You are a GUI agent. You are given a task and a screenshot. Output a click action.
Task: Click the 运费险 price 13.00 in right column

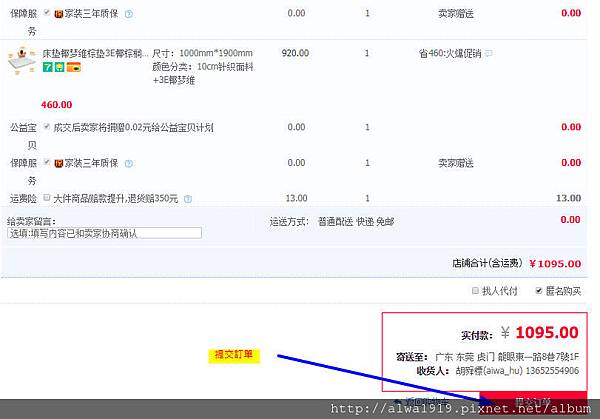tap(569, 198)
